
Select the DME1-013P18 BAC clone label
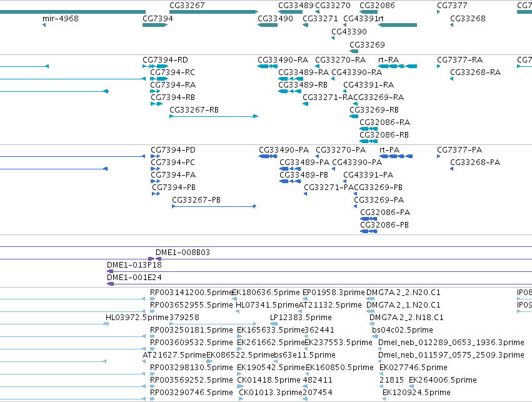pos(134,265)
